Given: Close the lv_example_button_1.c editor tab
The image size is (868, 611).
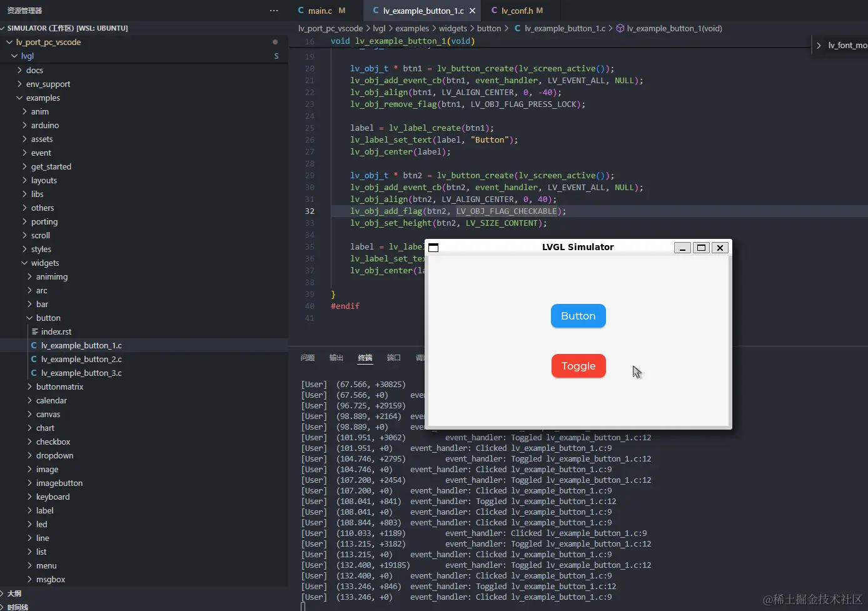Looking at the screenshot, I should click(x=472, y=11).
